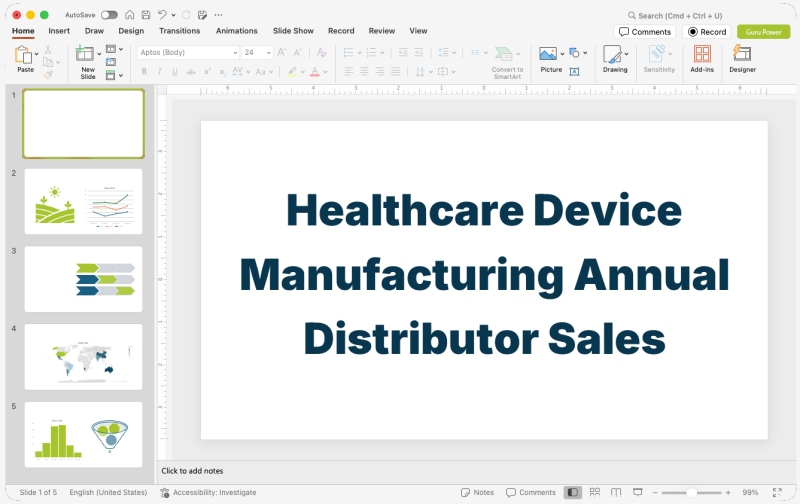
Task: Fit slide to current window
Action: (777, 492)
